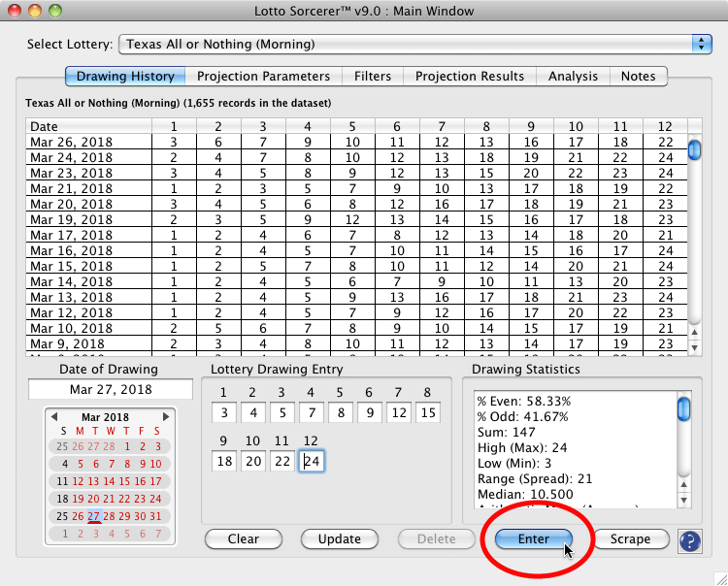
Task: Switch to the Drawing History tab
Action: coord(125,76)
